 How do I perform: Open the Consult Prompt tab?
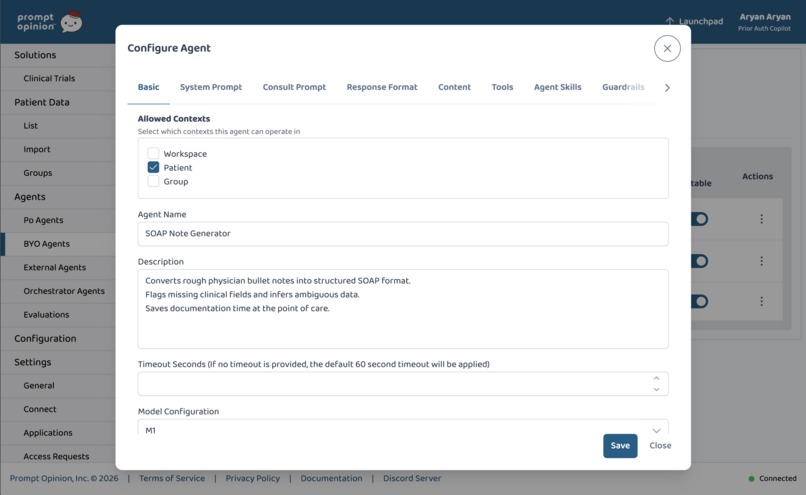[294, 87]
